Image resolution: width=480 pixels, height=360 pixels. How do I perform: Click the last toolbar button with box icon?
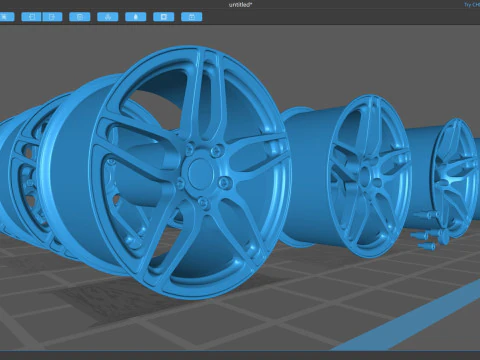192,17
